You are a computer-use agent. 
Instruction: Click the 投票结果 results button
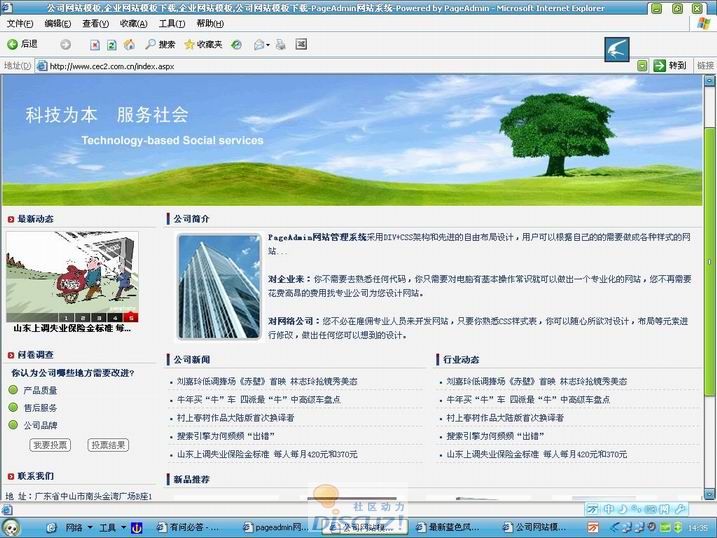[x=108, y=445]
